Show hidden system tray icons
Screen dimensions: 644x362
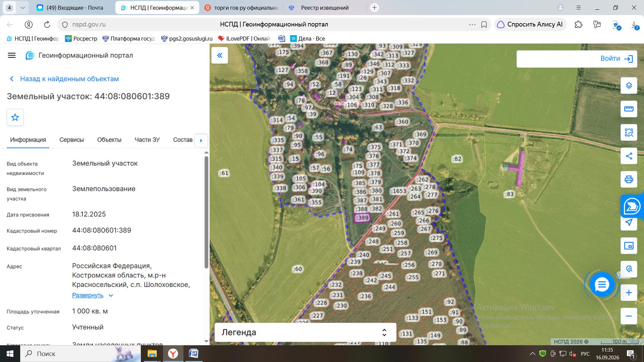tap(532, 354)
